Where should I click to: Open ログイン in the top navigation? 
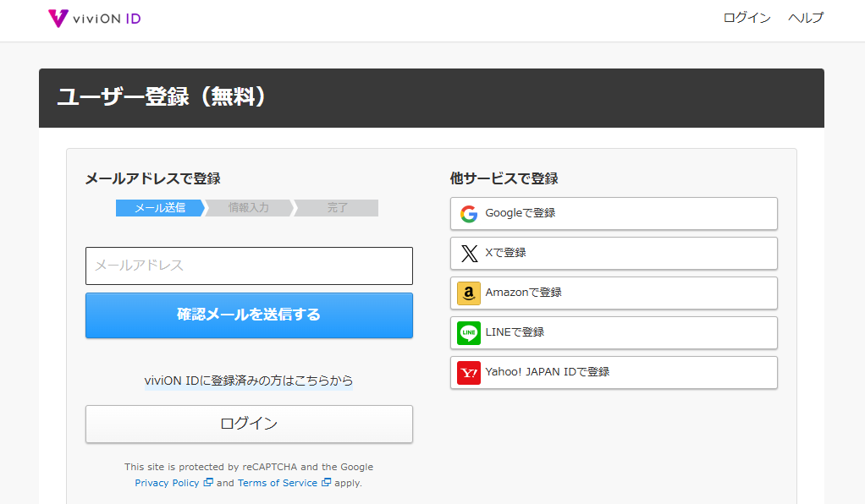[747, 18]
